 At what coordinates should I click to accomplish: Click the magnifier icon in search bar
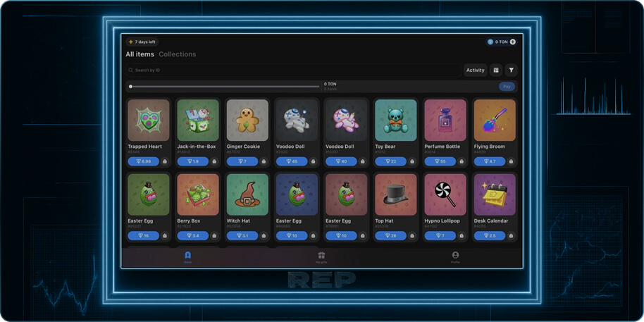130,70
